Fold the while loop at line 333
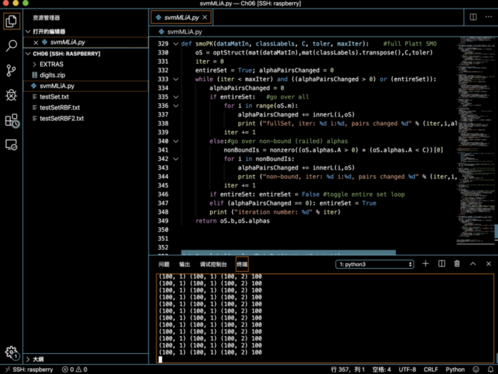 [x=176, y=79]
